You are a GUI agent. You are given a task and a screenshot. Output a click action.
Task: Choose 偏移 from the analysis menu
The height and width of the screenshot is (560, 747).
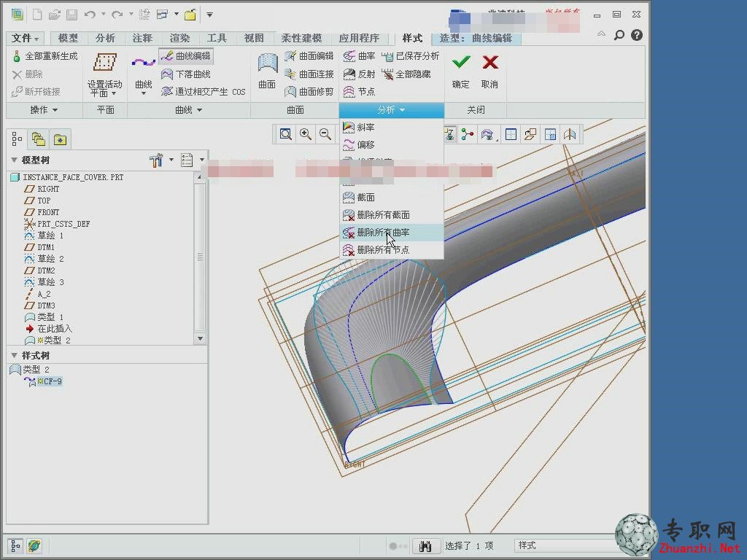coord(391,145)
